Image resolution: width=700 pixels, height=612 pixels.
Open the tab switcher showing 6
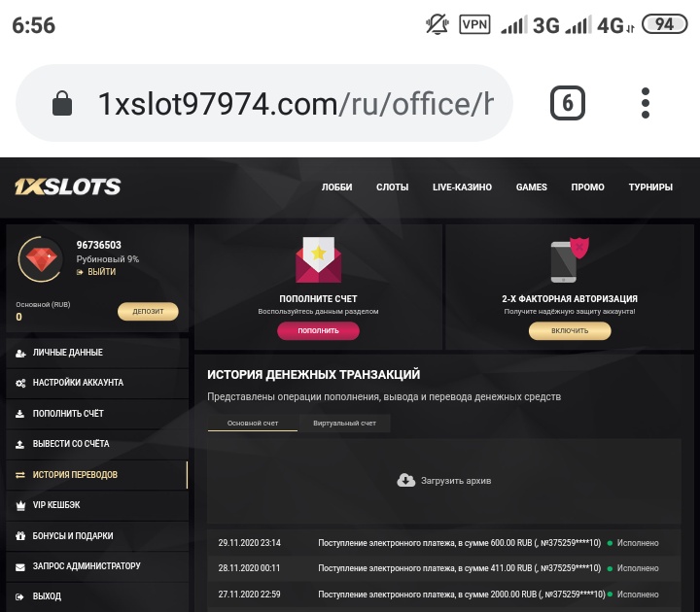pos(567,103)
